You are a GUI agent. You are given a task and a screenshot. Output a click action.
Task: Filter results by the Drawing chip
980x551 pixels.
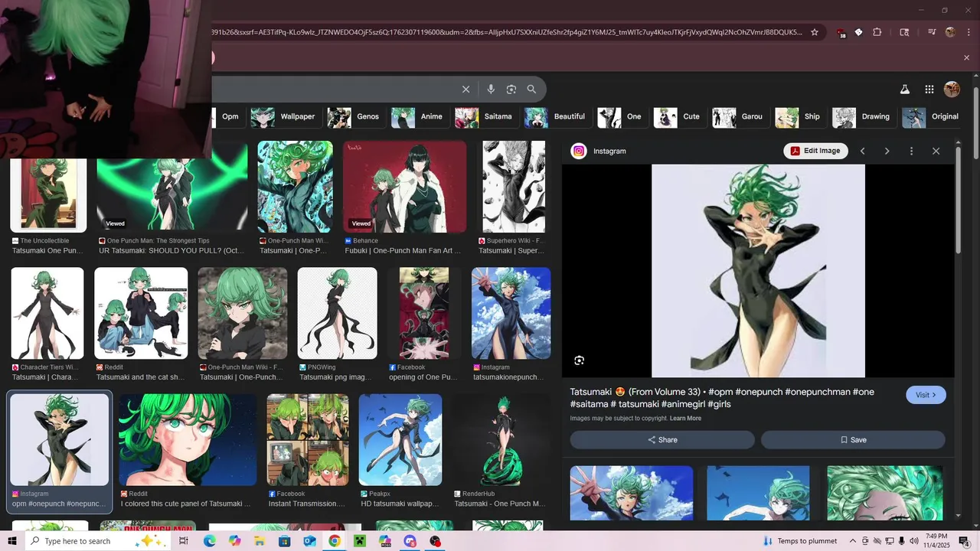click(x=862, y=117)
